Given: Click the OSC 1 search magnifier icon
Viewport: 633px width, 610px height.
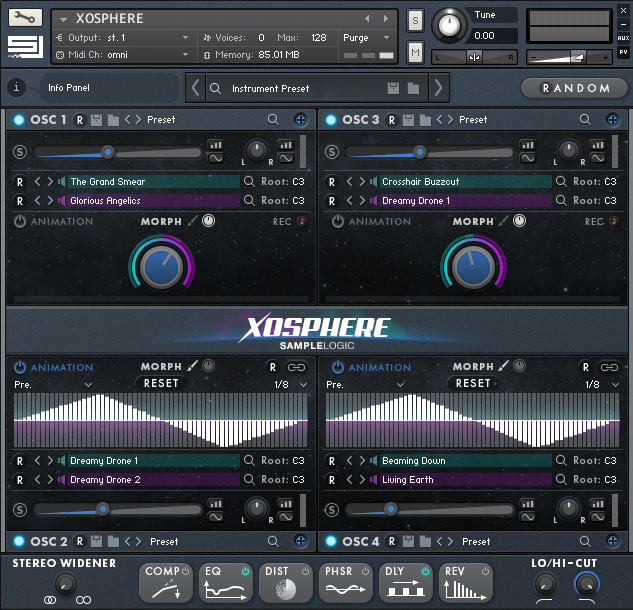Looking at the screenshot, I should [x=273, y=120].
